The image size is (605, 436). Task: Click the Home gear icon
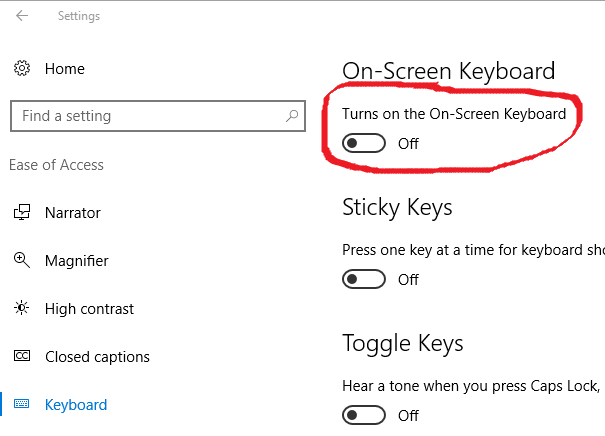pos(22,68)
